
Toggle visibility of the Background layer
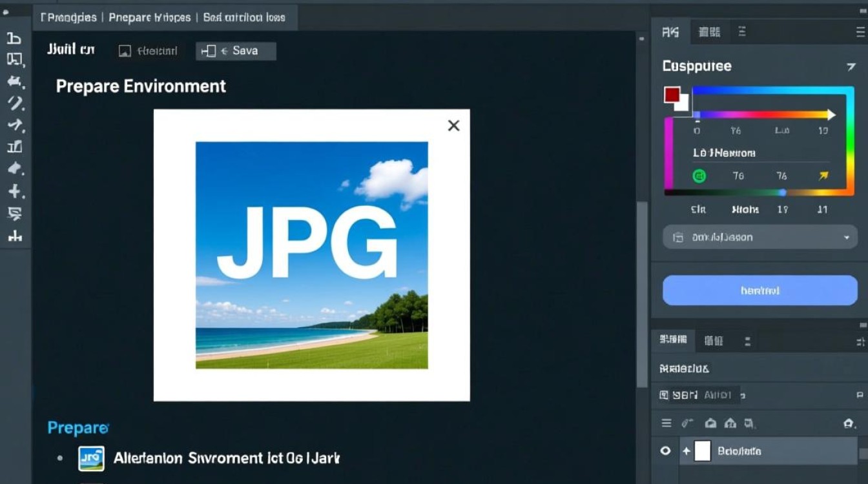665,451
